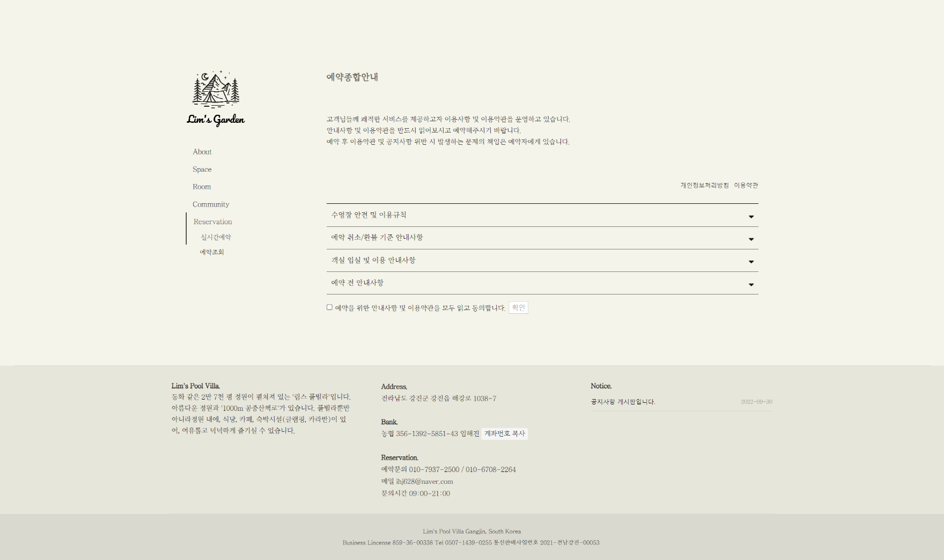Screen dimensions: 944x560
Task: Go to the Room menu
Action: tap(202, 187)
